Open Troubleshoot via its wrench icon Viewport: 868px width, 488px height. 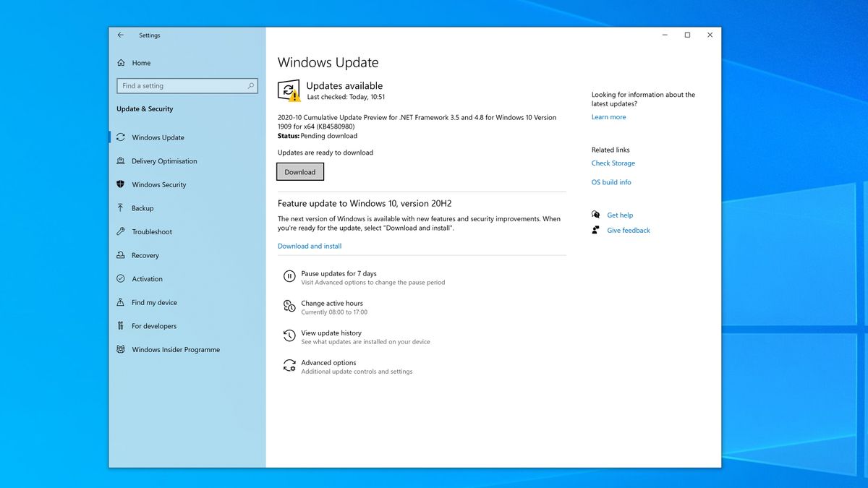[x=122, y=231]
